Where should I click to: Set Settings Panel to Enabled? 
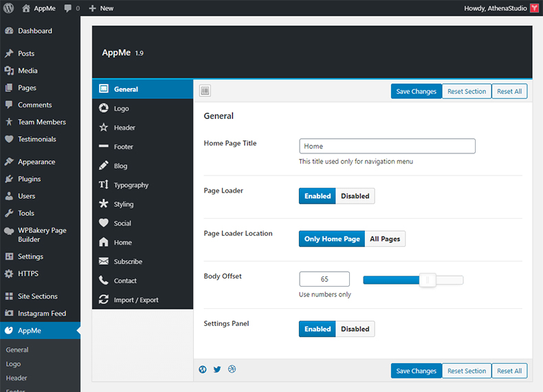[318, 329]
